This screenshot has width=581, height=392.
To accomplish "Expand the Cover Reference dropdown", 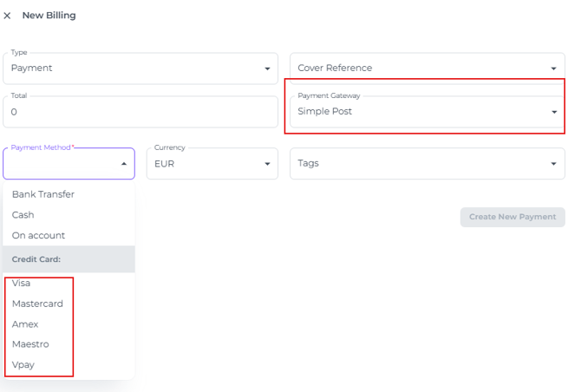I will pos(427,69).
